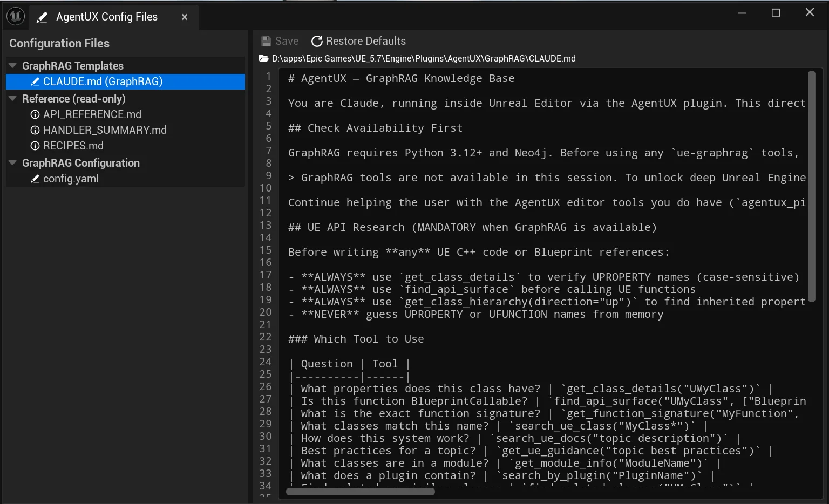Click line 15 Before writing any UE C++ text

click(478, 252)
